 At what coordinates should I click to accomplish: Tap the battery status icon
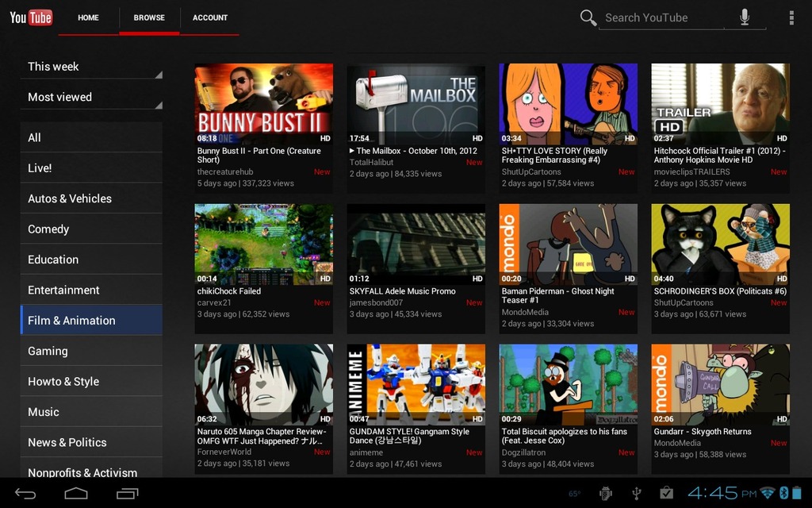[x=796, y=492]
